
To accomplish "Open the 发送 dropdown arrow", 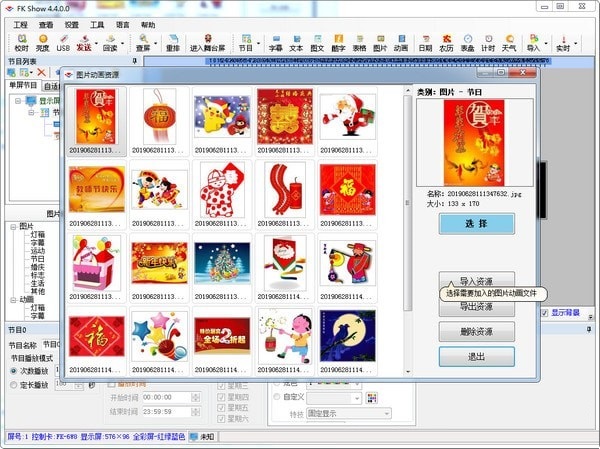I will 96,43.
